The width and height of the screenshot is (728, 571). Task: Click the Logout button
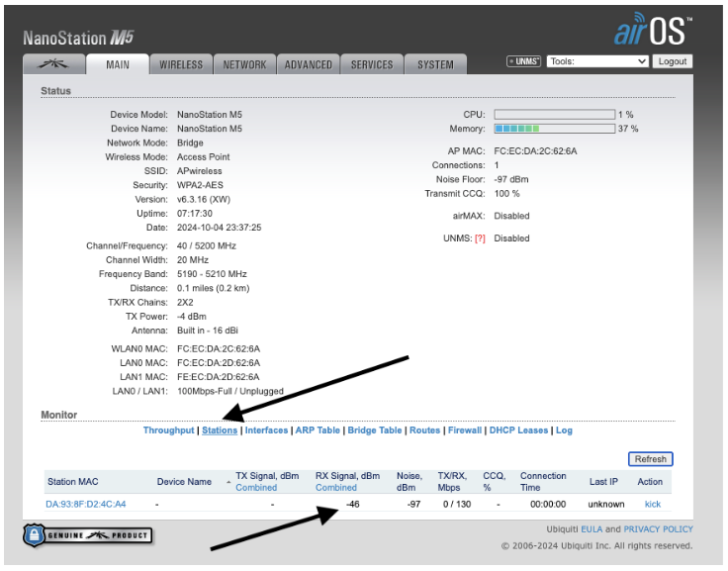tap(673, 61)
